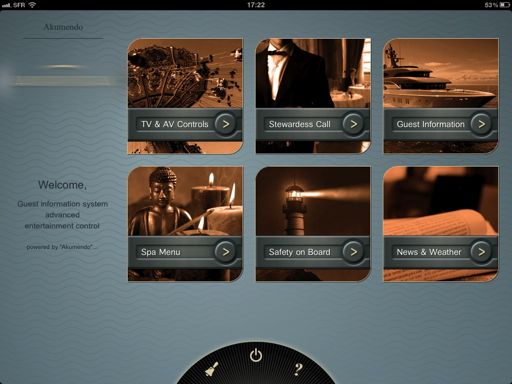Open the News & Weather label
This screenshot has width=512, height=384.
[429, 252]
